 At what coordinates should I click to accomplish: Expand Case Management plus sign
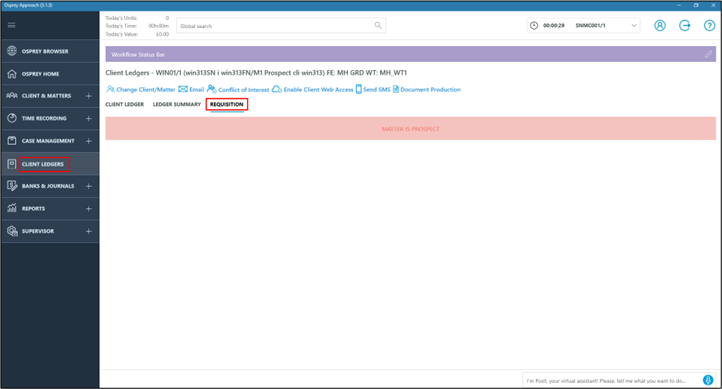coord(88,141)
